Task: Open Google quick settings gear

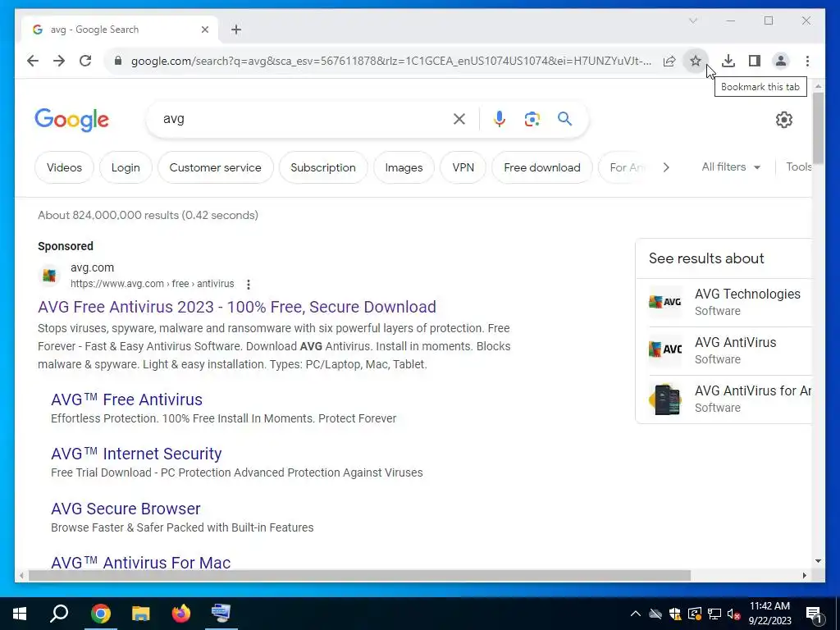Action: [783, 120]
